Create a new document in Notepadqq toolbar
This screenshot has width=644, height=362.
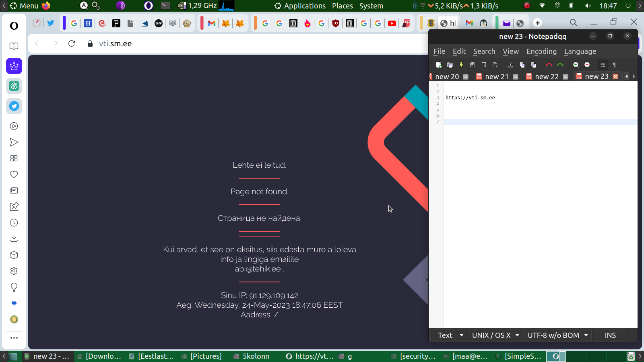point(439,65)
